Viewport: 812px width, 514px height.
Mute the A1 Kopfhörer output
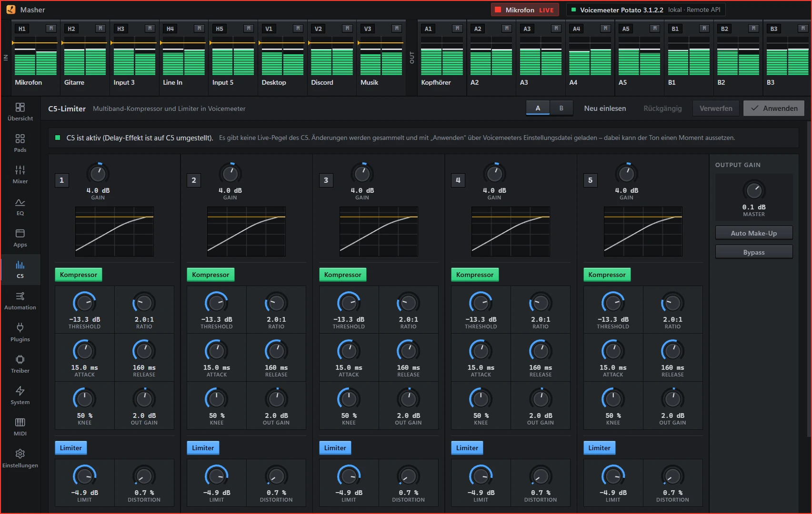[458, 29]
